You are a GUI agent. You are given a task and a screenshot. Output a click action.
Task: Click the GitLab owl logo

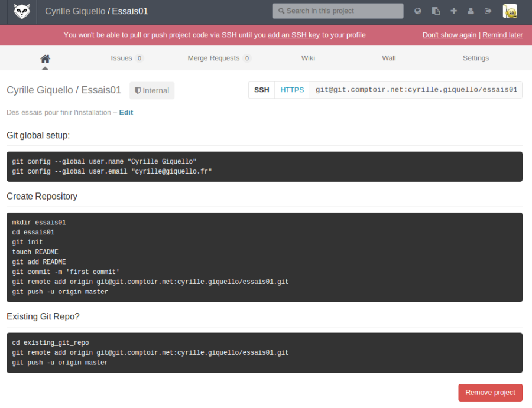(x=21, y=12)
